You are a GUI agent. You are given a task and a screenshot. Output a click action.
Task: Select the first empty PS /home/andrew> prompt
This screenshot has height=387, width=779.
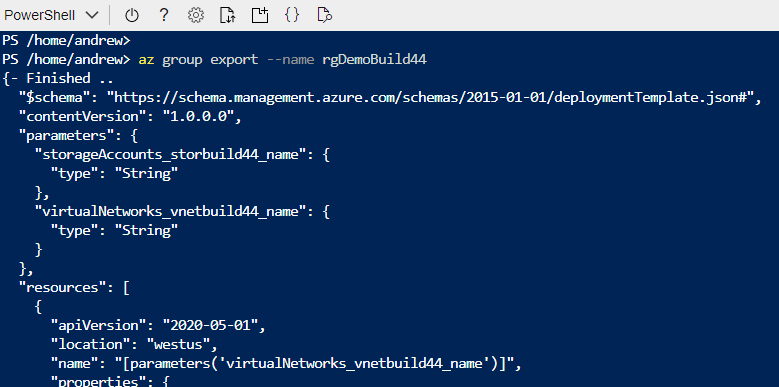66,40
